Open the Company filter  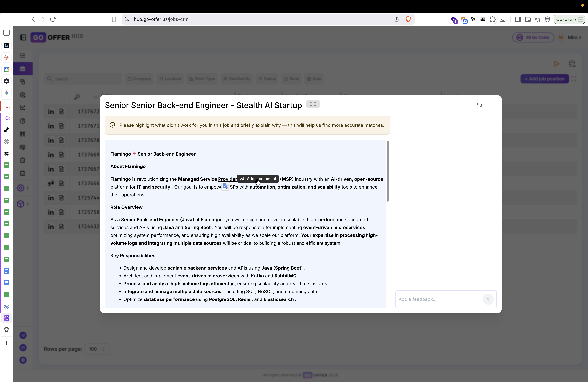pyautogui.click(x=139, y=79)
